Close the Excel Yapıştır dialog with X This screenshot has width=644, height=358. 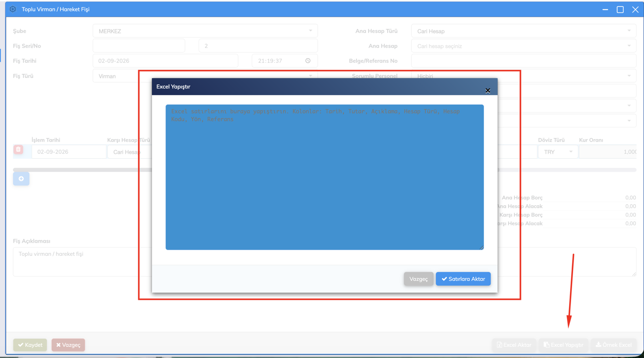point(488,91)
